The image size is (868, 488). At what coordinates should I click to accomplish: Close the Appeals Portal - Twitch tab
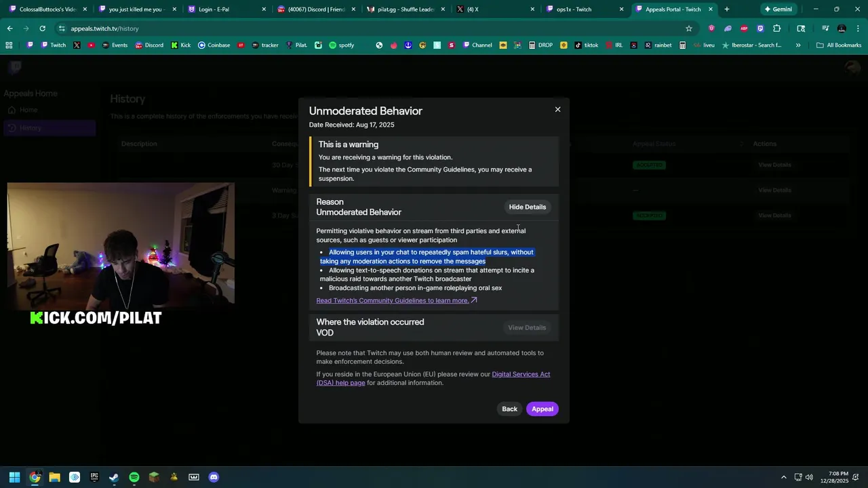[710, 9]
